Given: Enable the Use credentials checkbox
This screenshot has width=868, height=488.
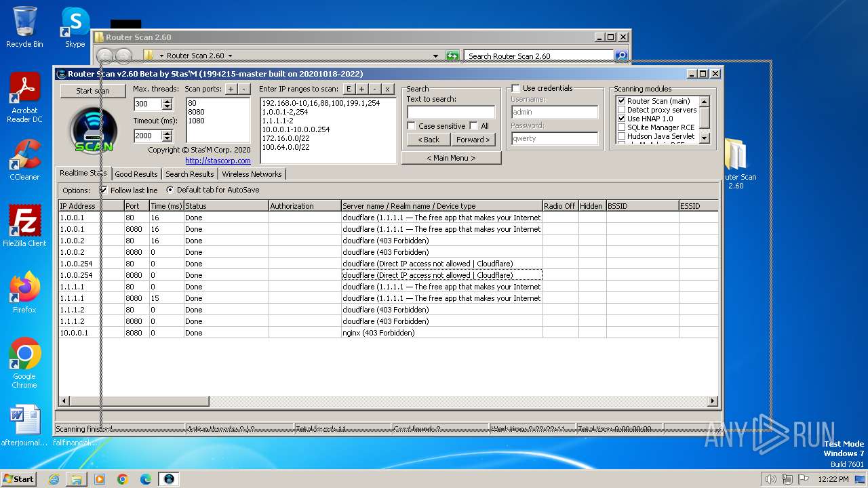Looking at the screenshot, I should [515, 88].
